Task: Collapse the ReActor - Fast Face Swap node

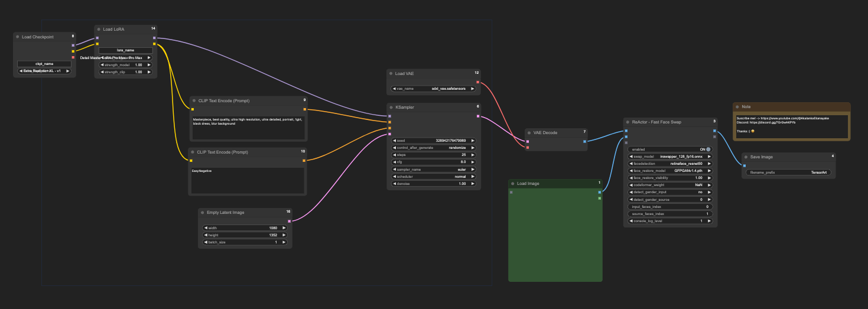Action: tap(628, 122)
